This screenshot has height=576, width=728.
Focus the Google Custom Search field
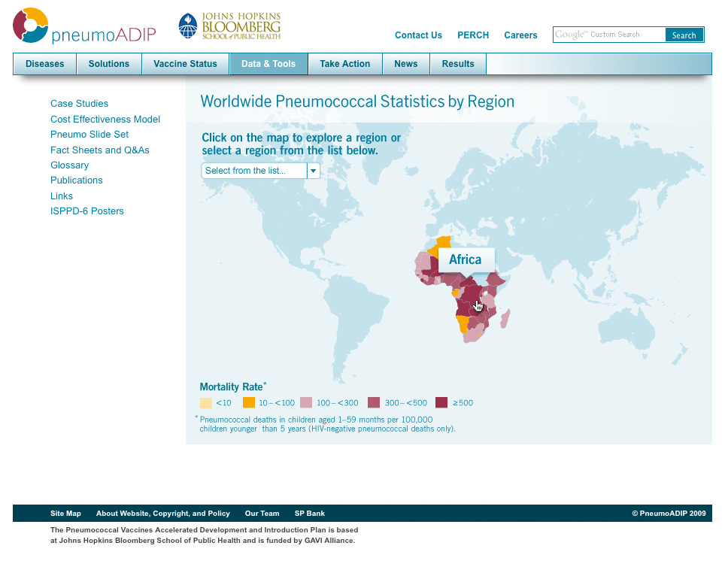point(609,35)
